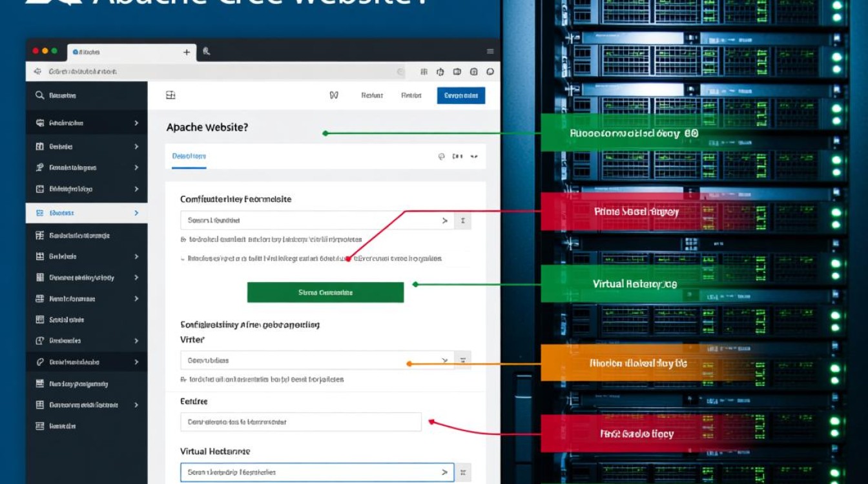Image resolution: width=868 pixels, height=484 pixels.
Task: Open the dropdown under the Virter label
Action: tap(316, 360)
